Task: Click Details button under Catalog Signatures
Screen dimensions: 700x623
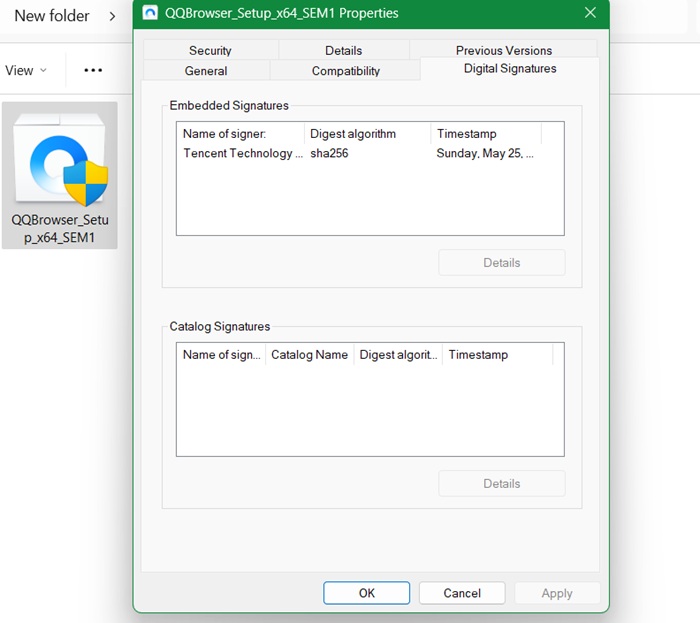Action: (502, 483)
